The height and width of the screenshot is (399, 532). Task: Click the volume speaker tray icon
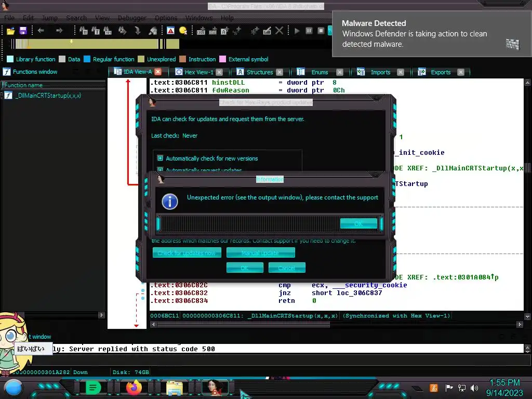coord(474,388)
